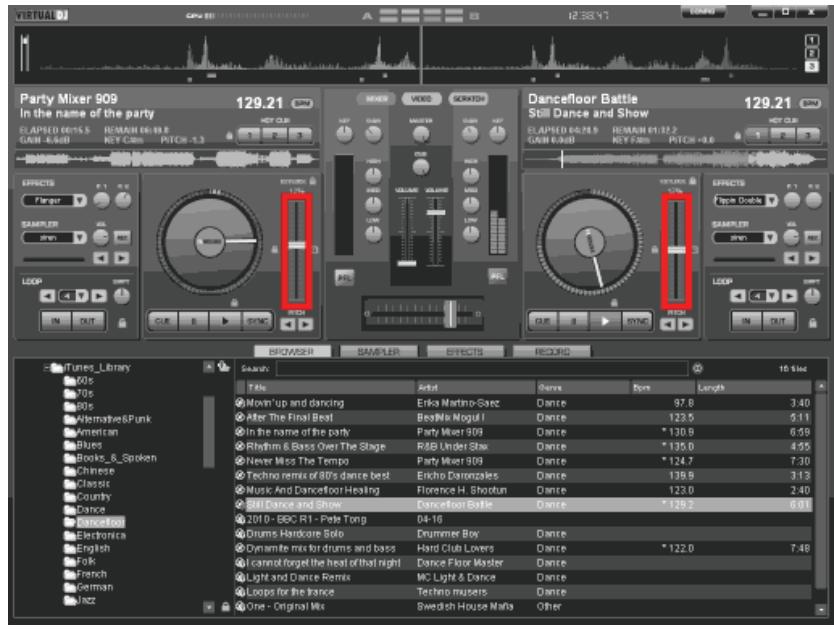Viewport: 834px width, 629px height.
Task: Double loop length on right deck
Action: click(x=789, y=296)
